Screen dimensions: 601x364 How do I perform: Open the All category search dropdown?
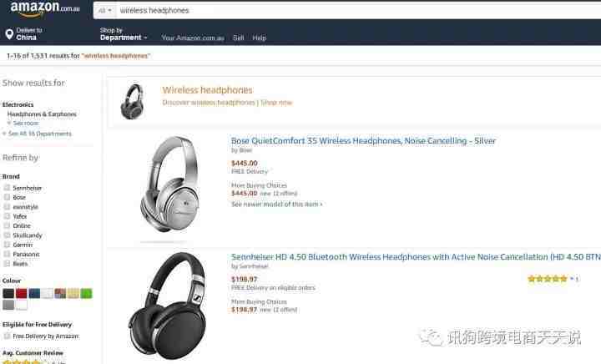pyautogui.click(x=104, y=11)
